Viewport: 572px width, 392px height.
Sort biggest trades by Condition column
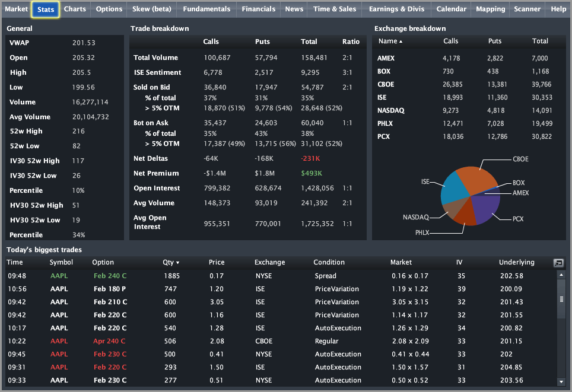(x=329, y=262)
